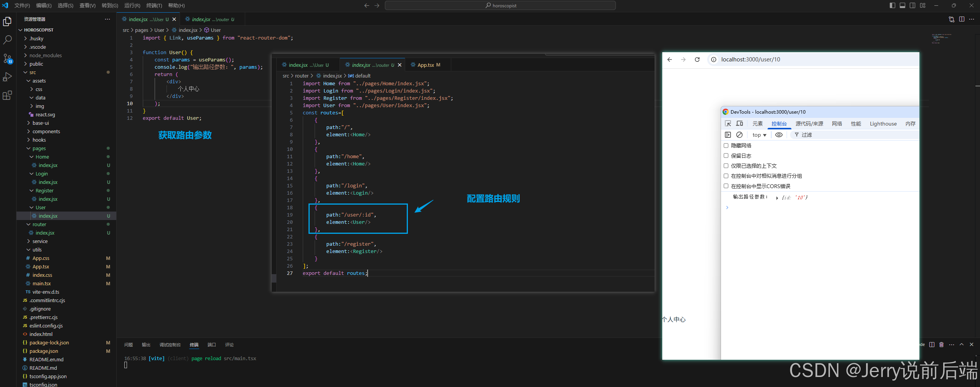The image size is (980, 387).
Task: Maximize the terminal panel with the up chevron
Action: [x=962, y=344]
